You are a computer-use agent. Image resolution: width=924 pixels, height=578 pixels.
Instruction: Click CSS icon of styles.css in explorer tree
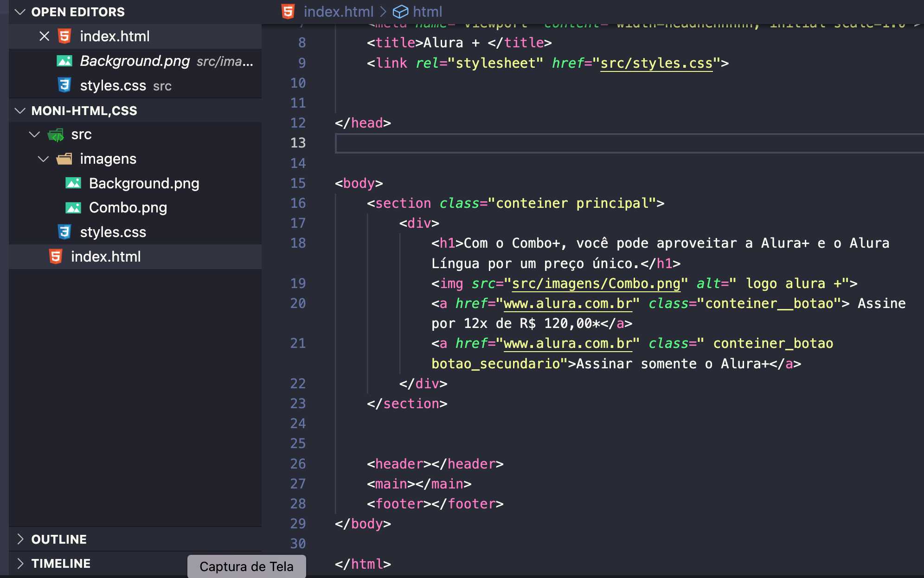click(64, 232)
